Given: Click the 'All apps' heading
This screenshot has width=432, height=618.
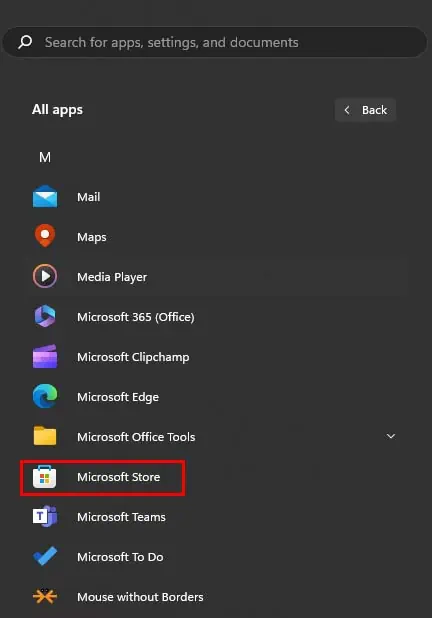Looking at the screenshot, I should pyautogui.click(x=58, y=110).
